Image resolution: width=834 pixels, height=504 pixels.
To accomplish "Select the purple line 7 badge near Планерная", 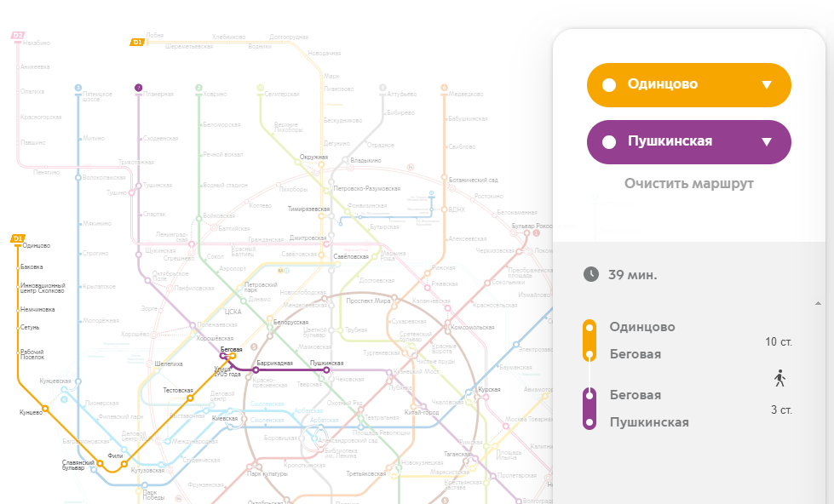I will 138,88.
